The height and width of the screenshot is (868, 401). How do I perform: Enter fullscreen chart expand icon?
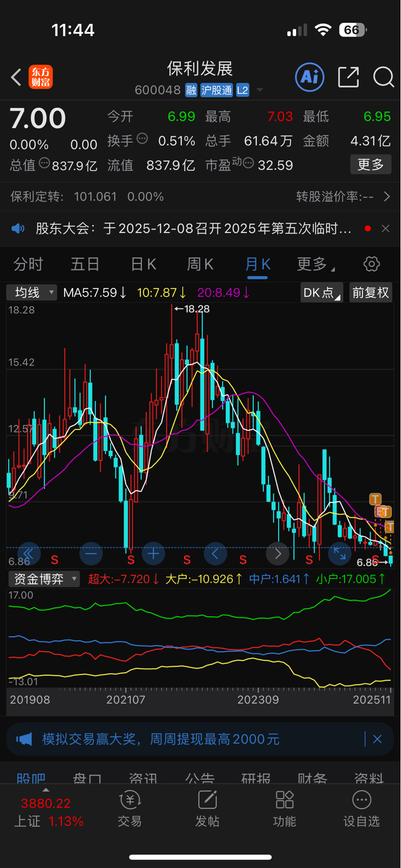click(339, 554)
